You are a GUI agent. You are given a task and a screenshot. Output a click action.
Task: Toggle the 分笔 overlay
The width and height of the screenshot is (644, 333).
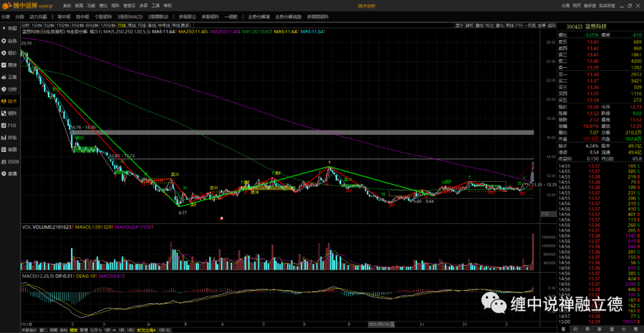coord(5,17)
